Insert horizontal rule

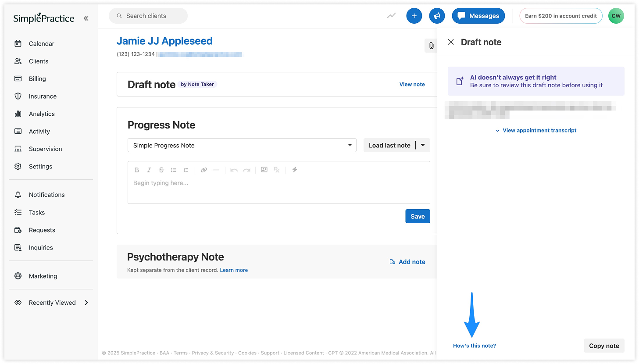216,170
